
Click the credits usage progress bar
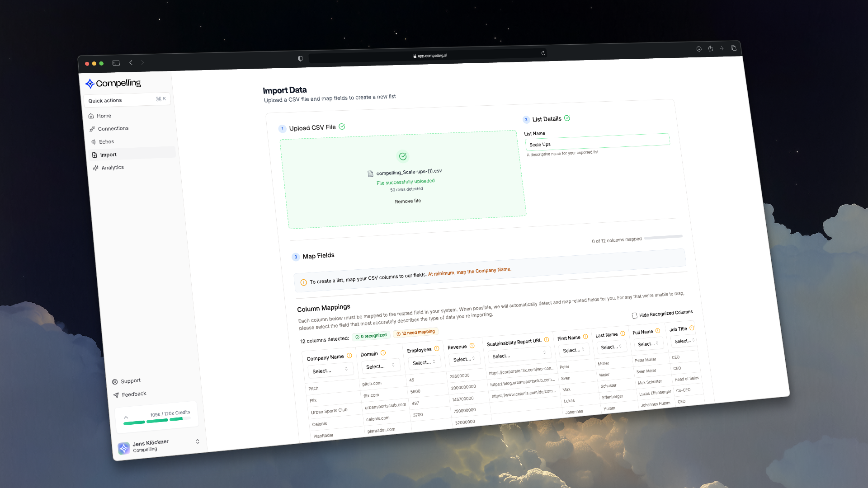[157, 421]
